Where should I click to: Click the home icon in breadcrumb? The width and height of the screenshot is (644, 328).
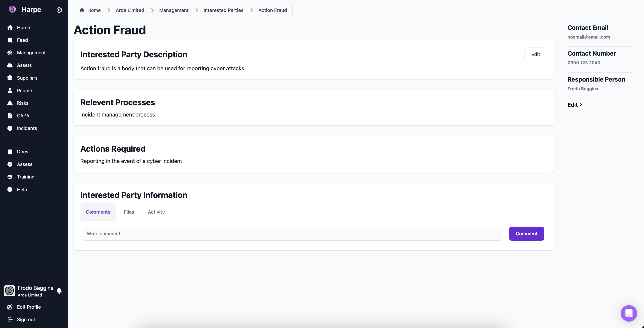click(x=82, y=10)
